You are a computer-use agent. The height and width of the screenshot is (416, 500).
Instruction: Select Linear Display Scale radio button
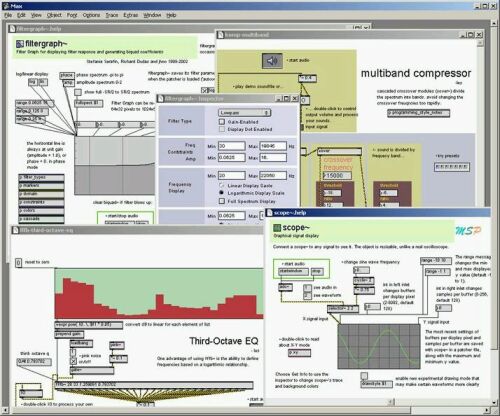tap(221, 185)
